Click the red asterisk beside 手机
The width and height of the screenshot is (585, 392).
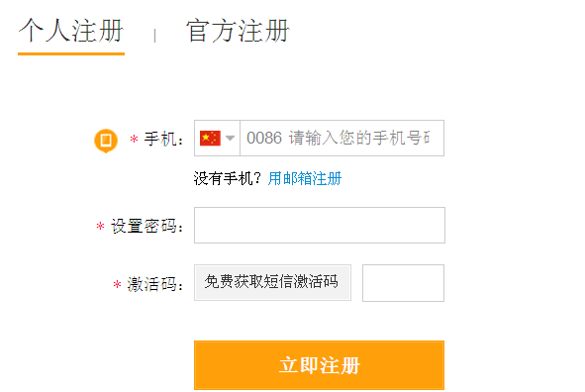[134, 140]
